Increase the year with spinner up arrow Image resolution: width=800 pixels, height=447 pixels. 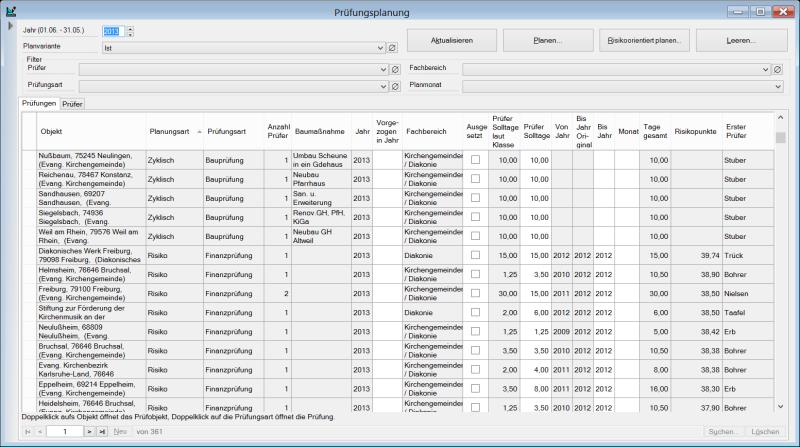coord(131,29)
